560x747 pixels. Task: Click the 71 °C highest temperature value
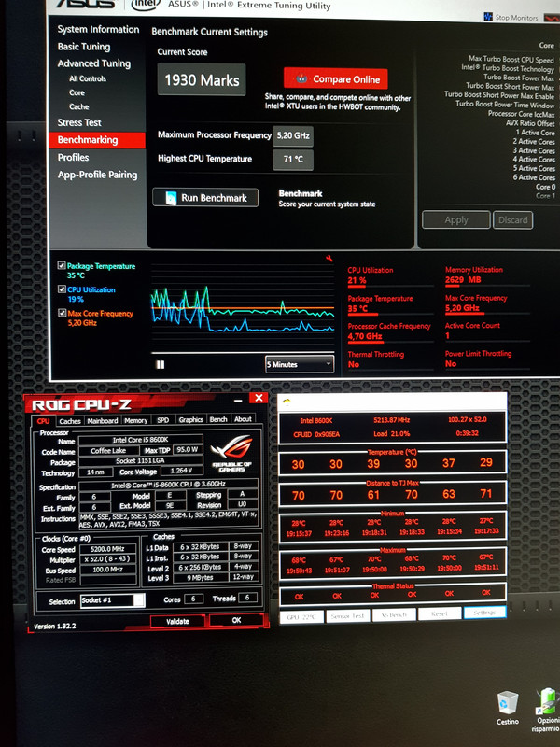click(293, 159)
